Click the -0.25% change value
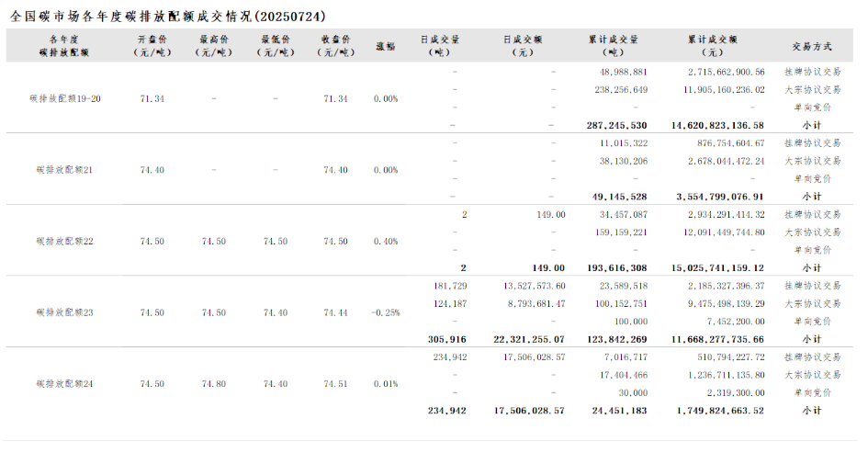 [x=386, y=312]
